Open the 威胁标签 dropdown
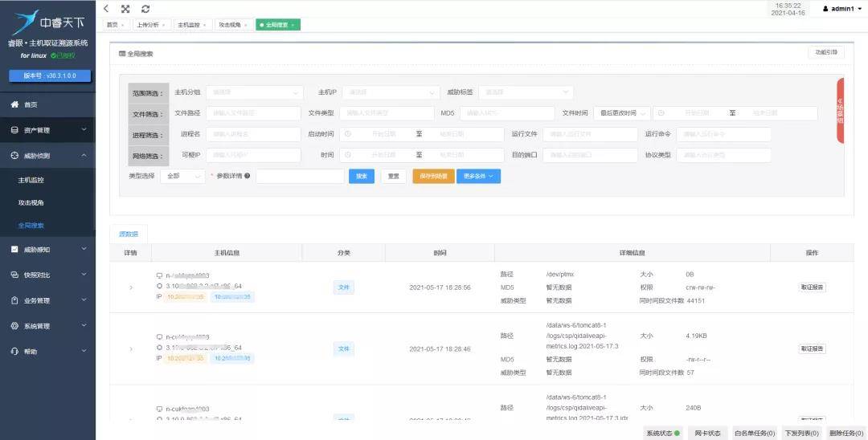 tap(526, 92)
